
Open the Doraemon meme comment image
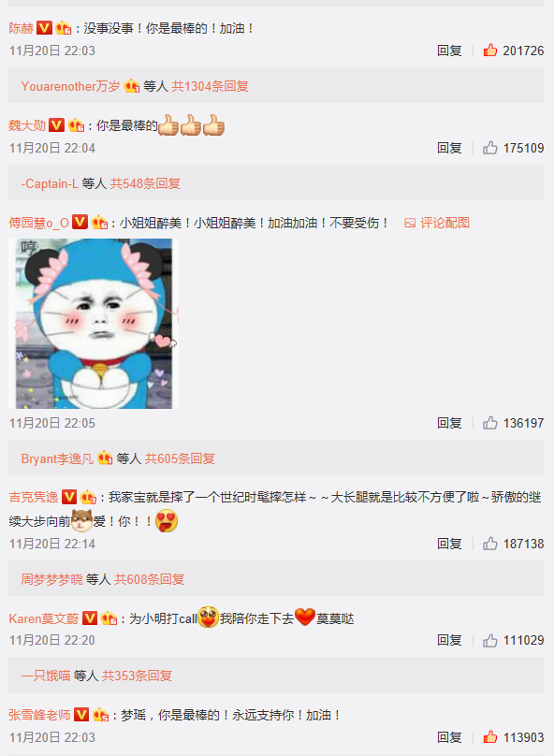[x=94, y=324]
